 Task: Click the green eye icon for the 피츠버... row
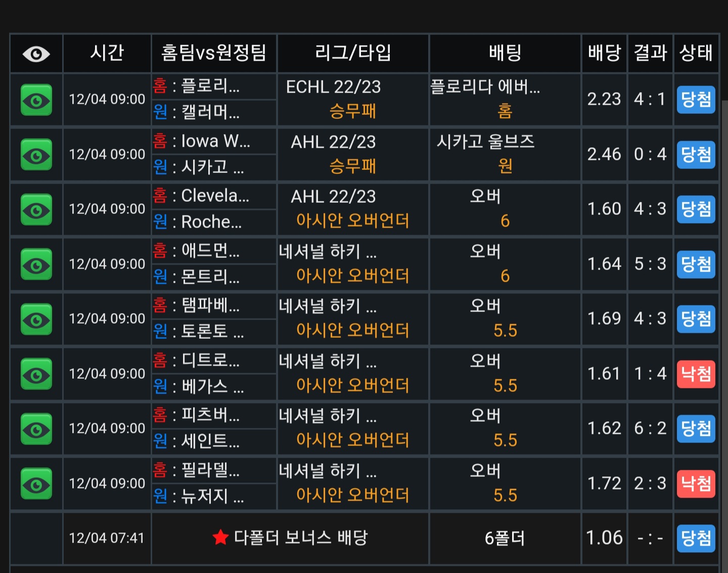pos(36,429)
